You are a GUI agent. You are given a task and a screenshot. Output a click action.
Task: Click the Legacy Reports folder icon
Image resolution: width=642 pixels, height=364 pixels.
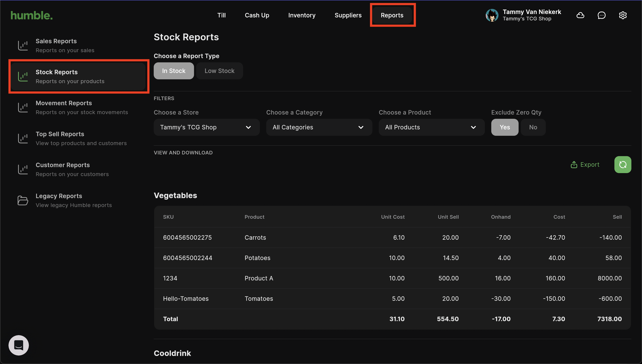[x=23, y=200]
